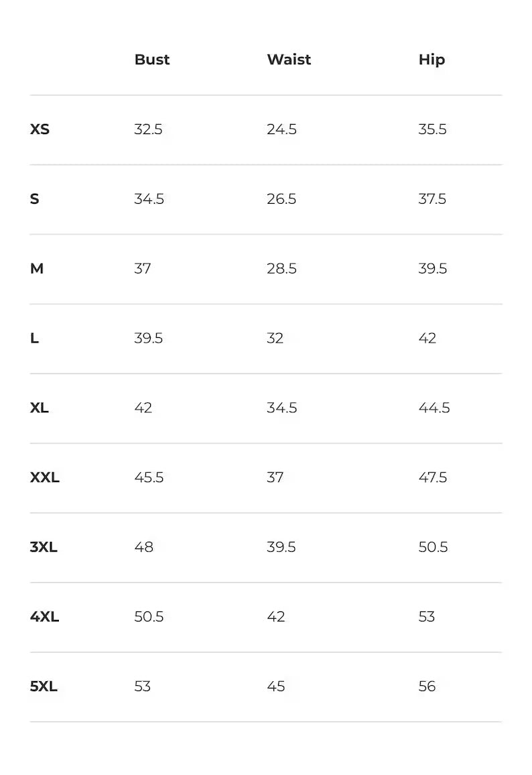The image size is (532, 775).
Task: Select the XXL size row label
Action: 45,478
